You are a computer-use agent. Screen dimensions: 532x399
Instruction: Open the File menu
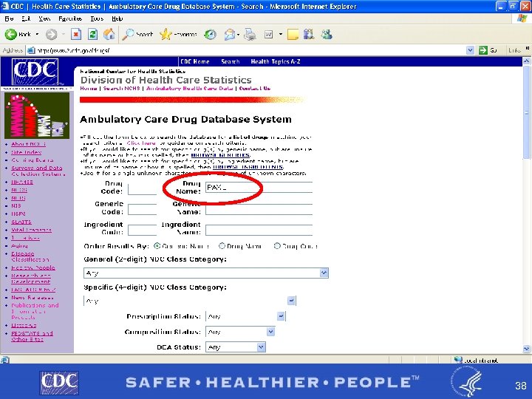click(x=9, y=18)
